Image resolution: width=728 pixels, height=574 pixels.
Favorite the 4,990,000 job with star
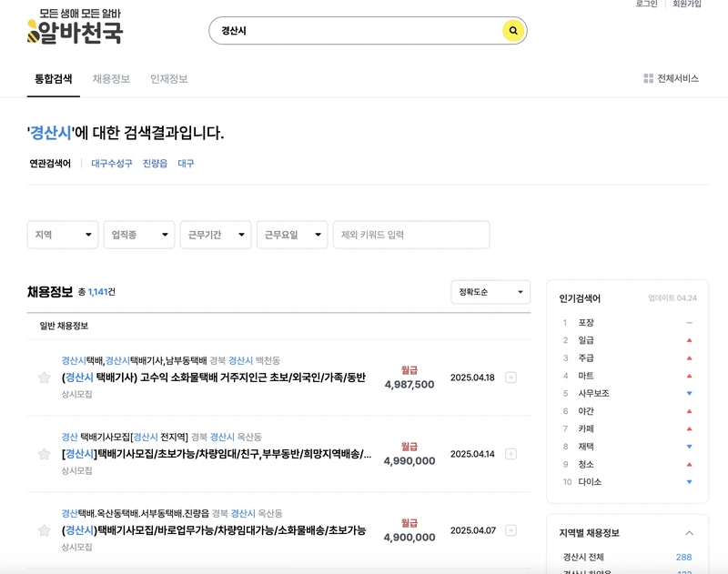tap(44, 454)
